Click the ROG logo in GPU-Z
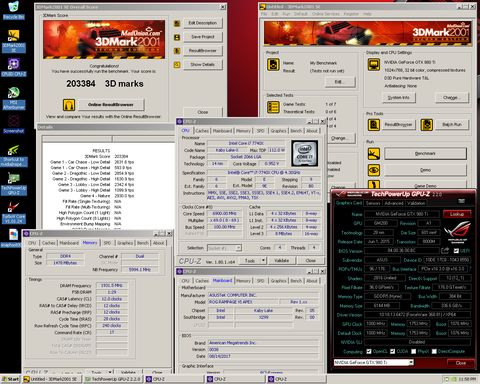Viewport: 480px width, 384px height. pyautogui.click(x=457, y=231)
